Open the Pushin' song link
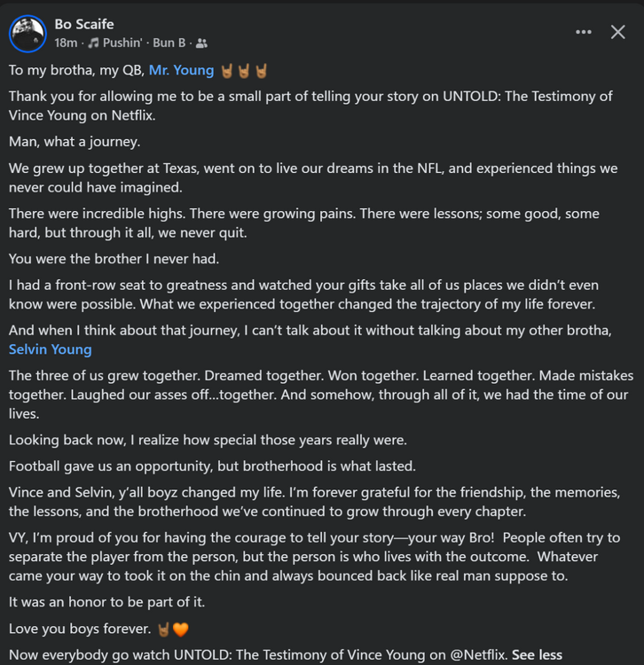The width and height of the screenshot is (644, 665). click(122, 43)
